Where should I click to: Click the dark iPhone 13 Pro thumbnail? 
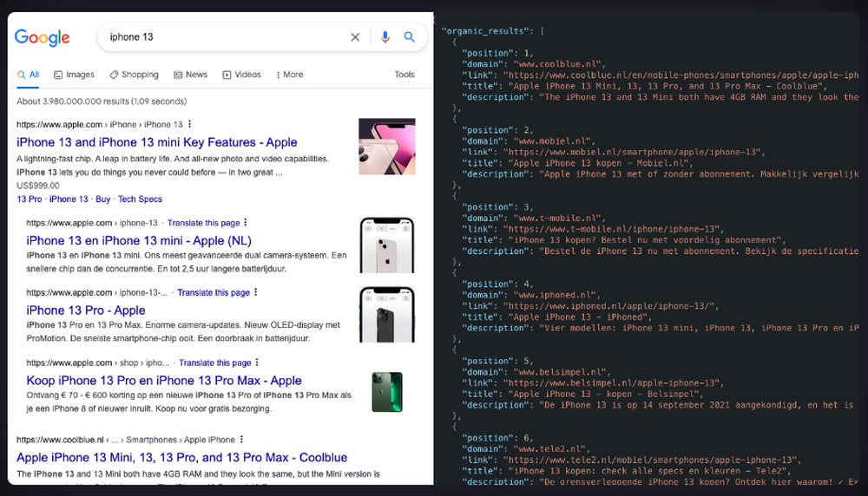pyautogui.click(x=387, y=315)
